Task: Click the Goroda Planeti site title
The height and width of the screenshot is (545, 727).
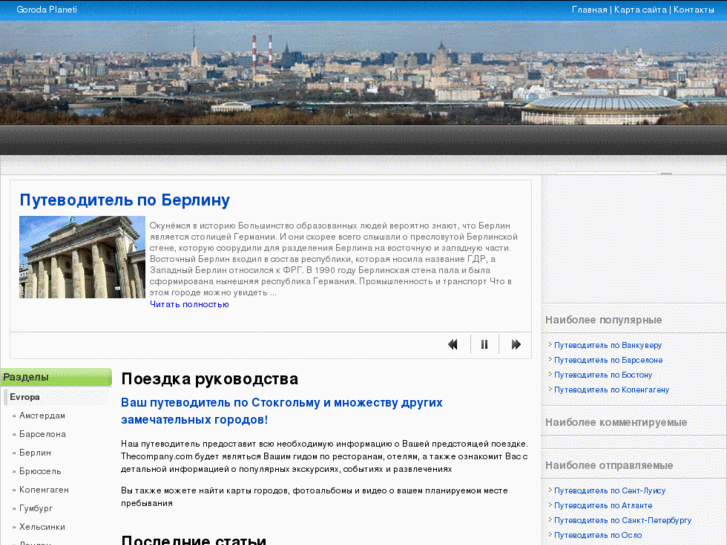Action: [x=47, y=9]
